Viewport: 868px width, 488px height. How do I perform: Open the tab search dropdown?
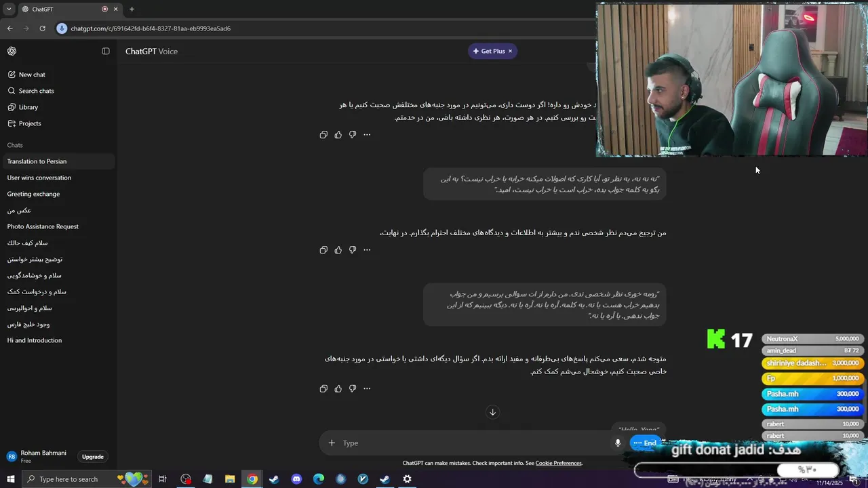coord(9,9)
